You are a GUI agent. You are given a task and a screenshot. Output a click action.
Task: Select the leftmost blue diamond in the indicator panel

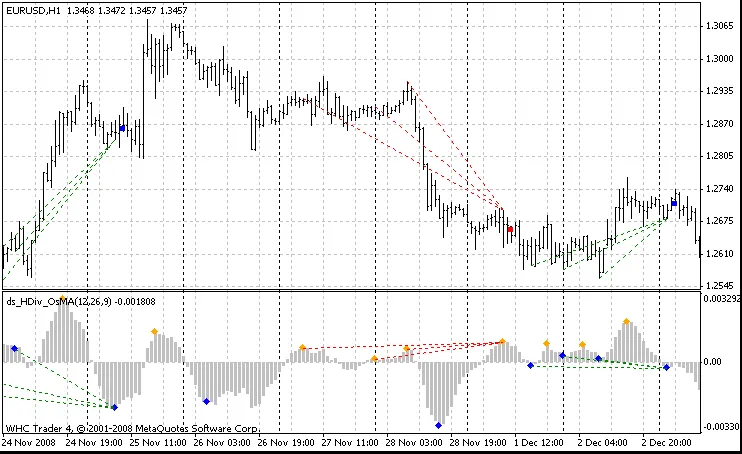click(x=14, y=348)
